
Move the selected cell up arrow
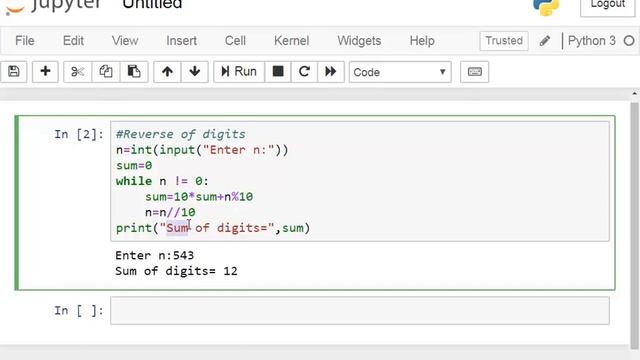[x=167, y=72]
